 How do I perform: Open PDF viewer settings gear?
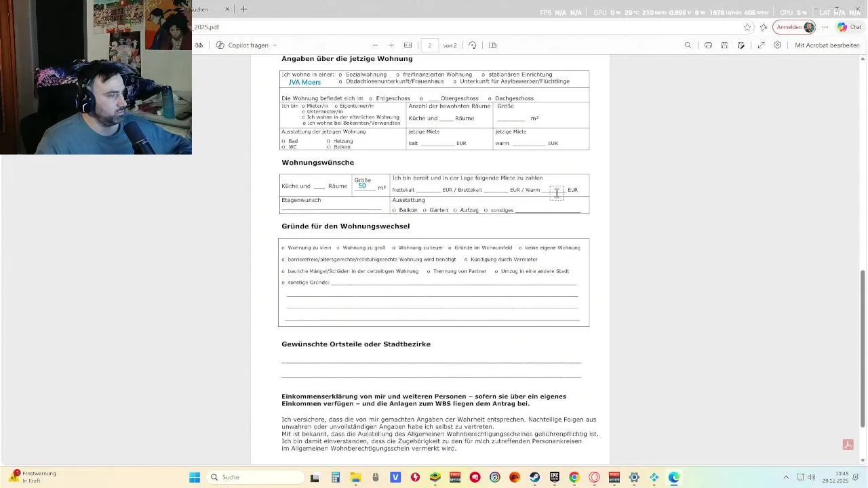[778, 45]
